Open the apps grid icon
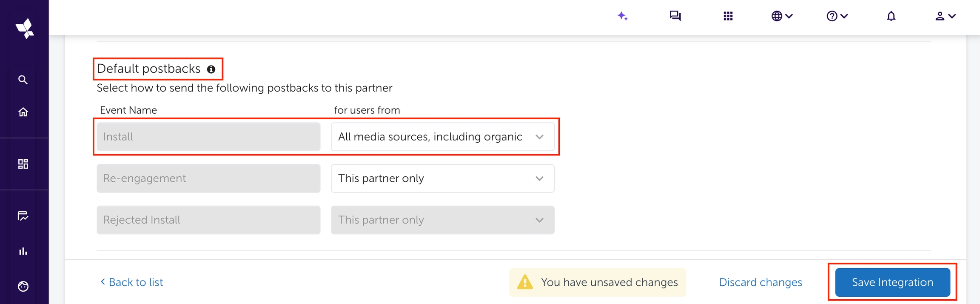980x304 pixels. (x=728, y=16)
